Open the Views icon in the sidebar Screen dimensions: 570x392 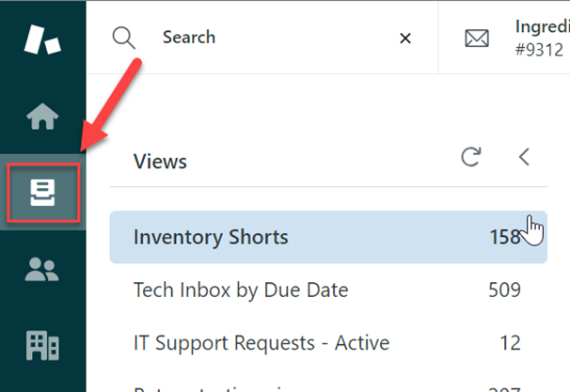(x=43, y=195)
